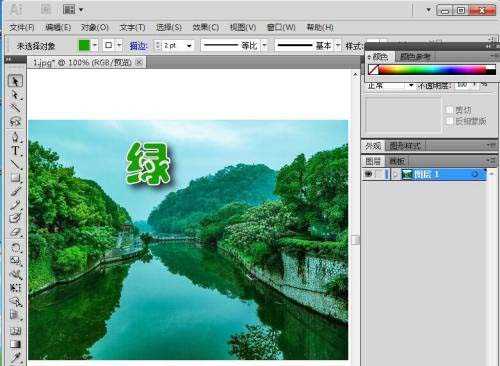The image size is (500, 366).
Task: Open the 文字(T) menu
Action: pos(132,27)
